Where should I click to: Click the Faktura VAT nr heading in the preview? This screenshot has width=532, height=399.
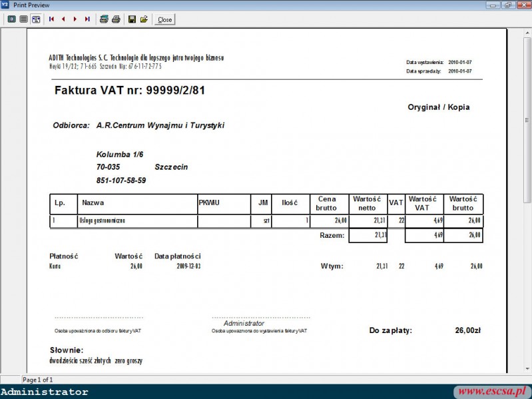(x=129, y=90)
